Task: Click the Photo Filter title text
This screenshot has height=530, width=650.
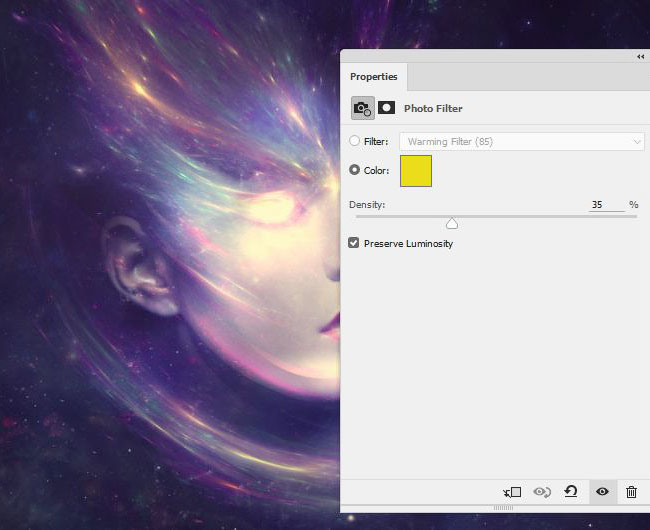Action: pyautogui.click(x=433, y=109)
